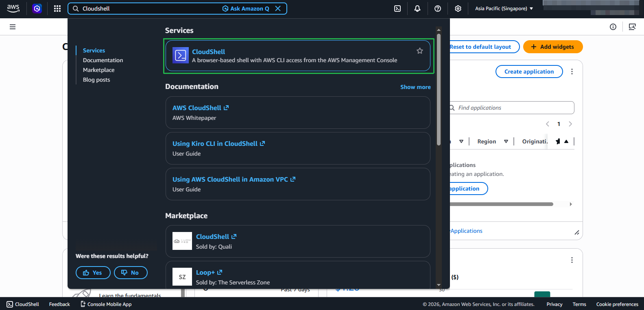Open the Applications link at the widget footer
This screenshot has height=310, width=644.
pos(466,231)
